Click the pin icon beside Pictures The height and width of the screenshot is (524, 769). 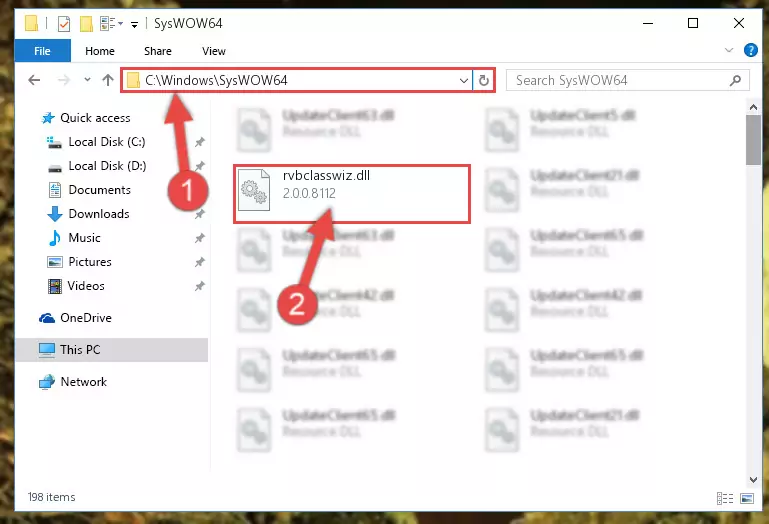(x=200, y=262)
